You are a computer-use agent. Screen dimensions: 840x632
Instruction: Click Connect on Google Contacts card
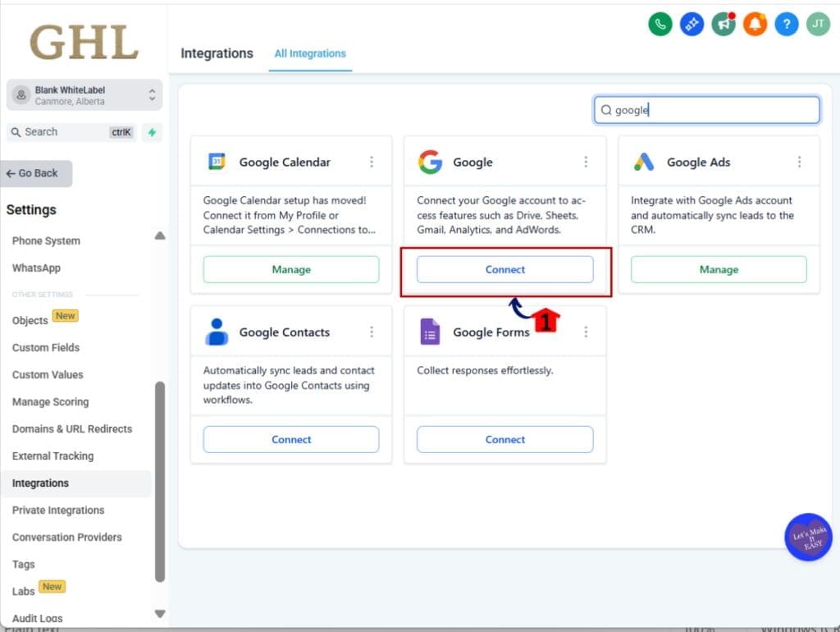291,439
